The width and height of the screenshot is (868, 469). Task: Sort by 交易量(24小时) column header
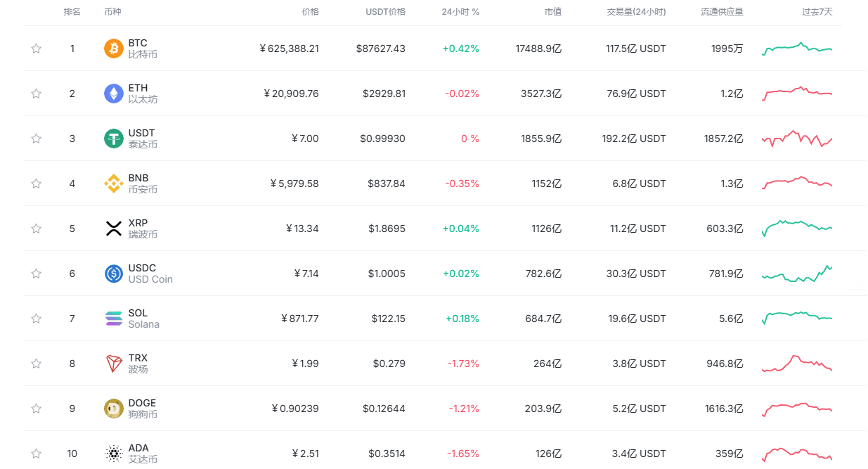tap(636, 12)
